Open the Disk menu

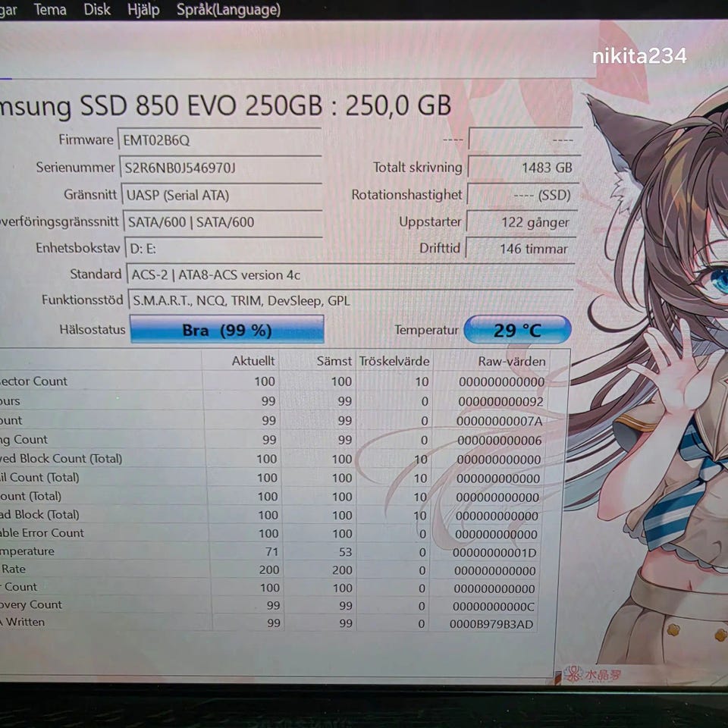97,9
